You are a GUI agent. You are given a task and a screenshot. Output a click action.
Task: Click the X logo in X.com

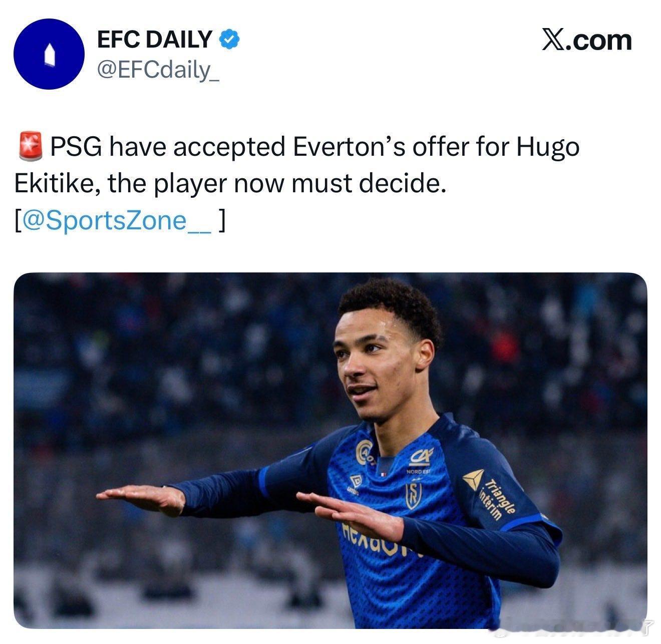[553, 40]
